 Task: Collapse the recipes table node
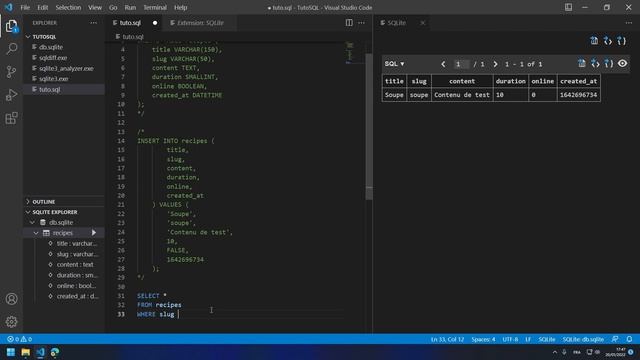36,233
